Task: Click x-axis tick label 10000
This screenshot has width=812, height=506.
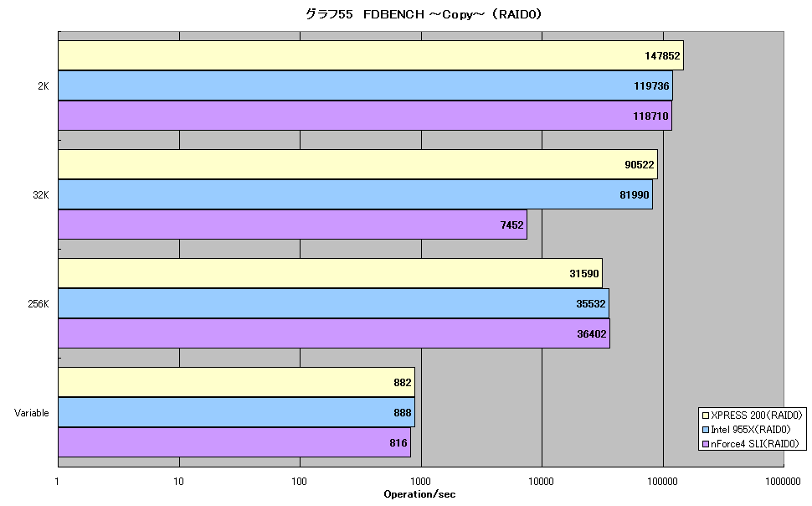Action: point(541,482)
